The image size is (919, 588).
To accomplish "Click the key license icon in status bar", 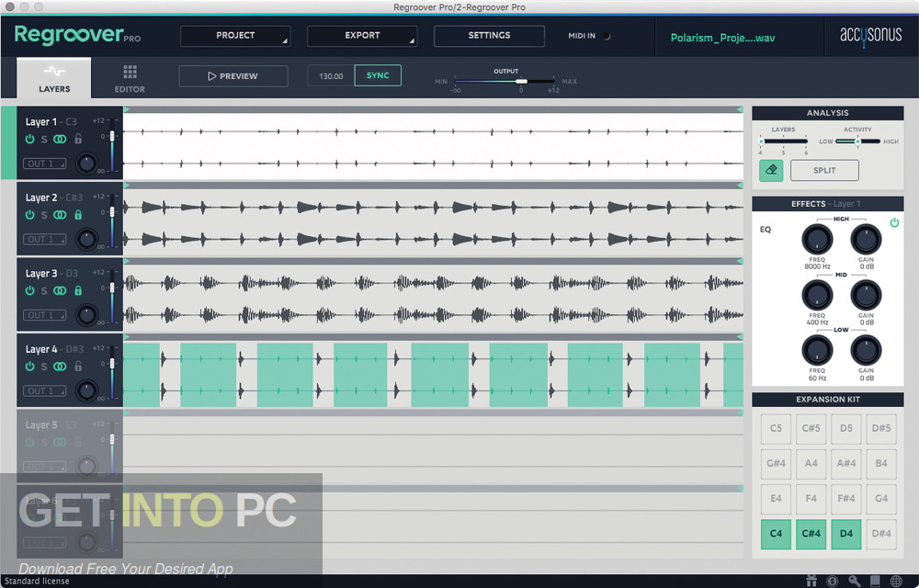I will (854, 581).
